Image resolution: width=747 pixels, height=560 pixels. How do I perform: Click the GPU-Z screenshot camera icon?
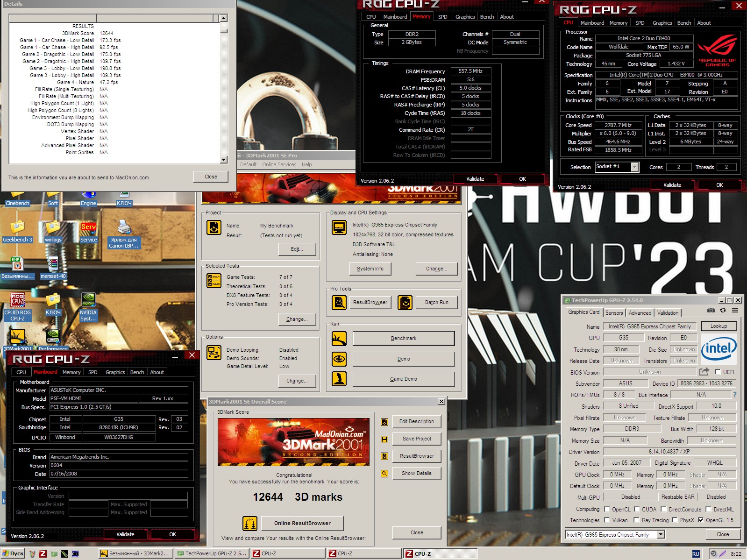(711, 310)
